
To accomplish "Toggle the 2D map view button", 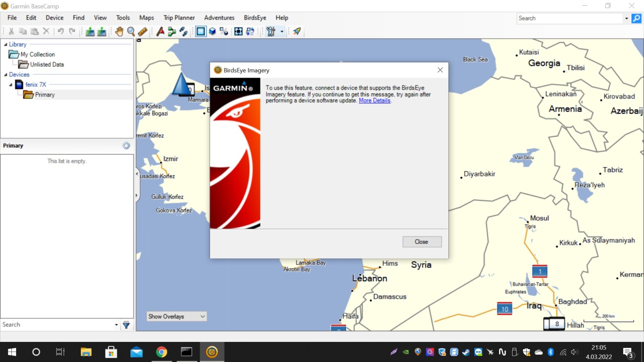I will [200, 31].
